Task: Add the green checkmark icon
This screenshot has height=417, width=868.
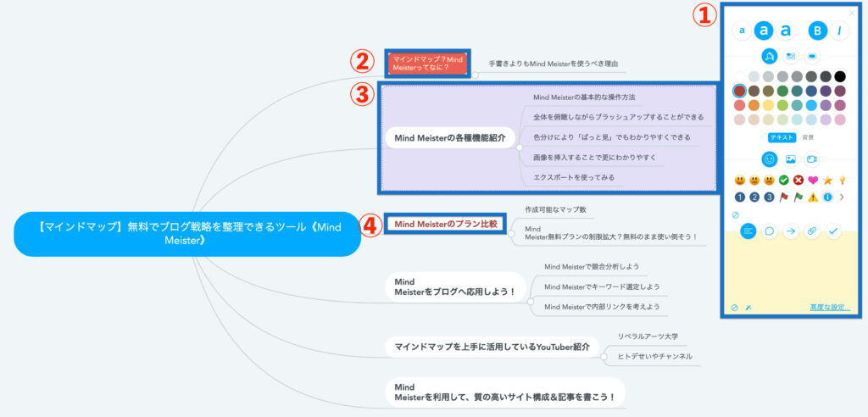Action: click(784, 180)
